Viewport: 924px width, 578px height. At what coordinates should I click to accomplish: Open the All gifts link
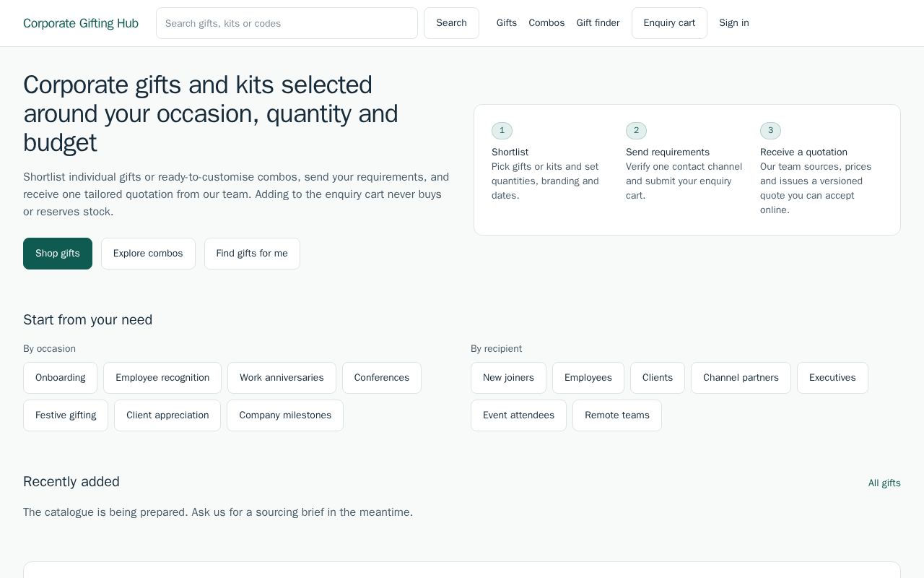pyautogui.click(x=884, y=483)
